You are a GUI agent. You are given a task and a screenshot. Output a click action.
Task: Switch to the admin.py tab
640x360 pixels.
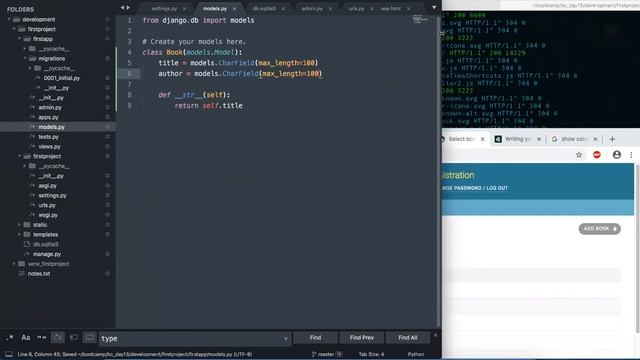(312, 9)
